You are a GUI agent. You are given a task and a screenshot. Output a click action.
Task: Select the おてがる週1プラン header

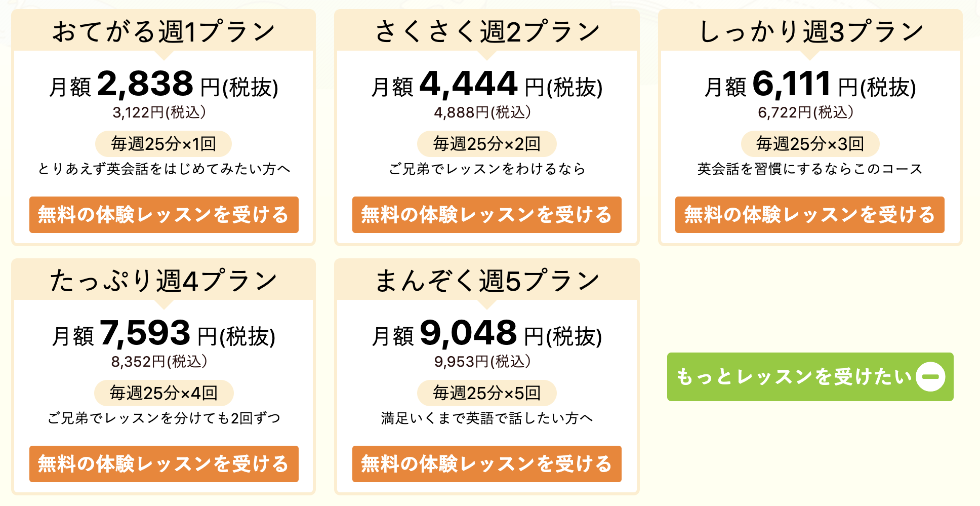pos(164,31)
